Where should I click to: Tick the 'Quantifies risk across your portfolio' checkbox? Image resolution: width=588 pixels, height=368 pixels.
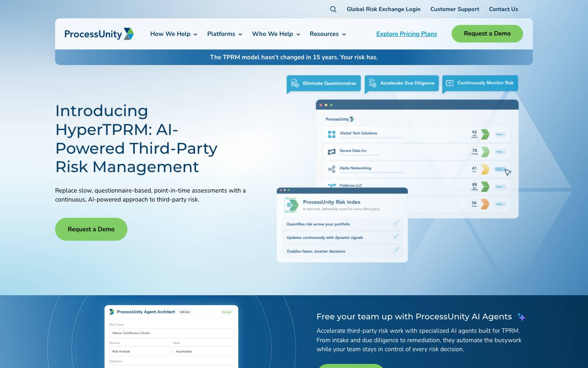396,223
